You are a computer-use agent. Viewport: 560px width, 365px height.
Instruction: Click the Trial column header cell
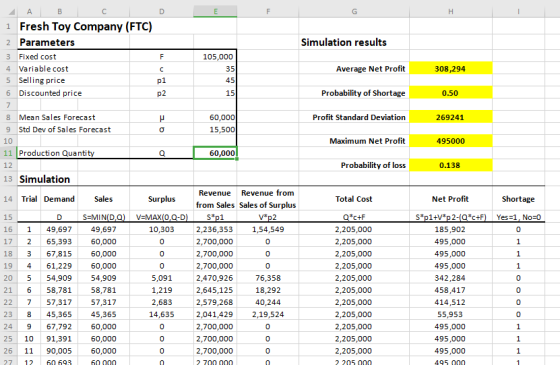click(x=29, y=199)
